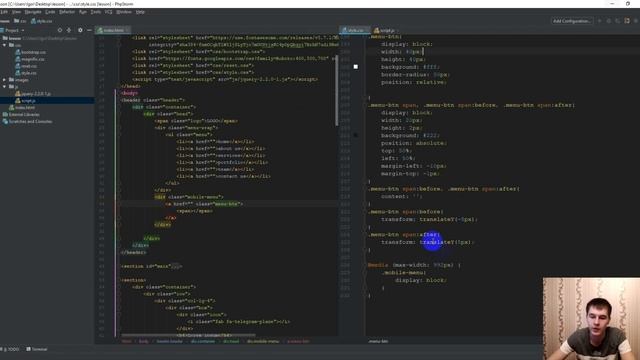Click the highlighted toolbar icon right of run controls
This screenshot has height=360, width=640.
[x=627, y=21]
